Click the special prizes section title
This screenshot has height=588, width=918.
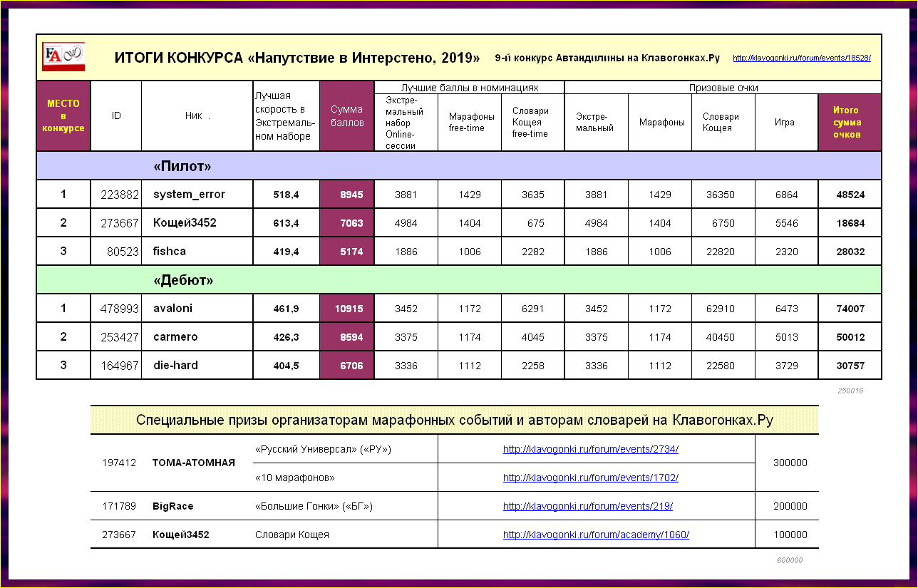click(x=455, y=421)
